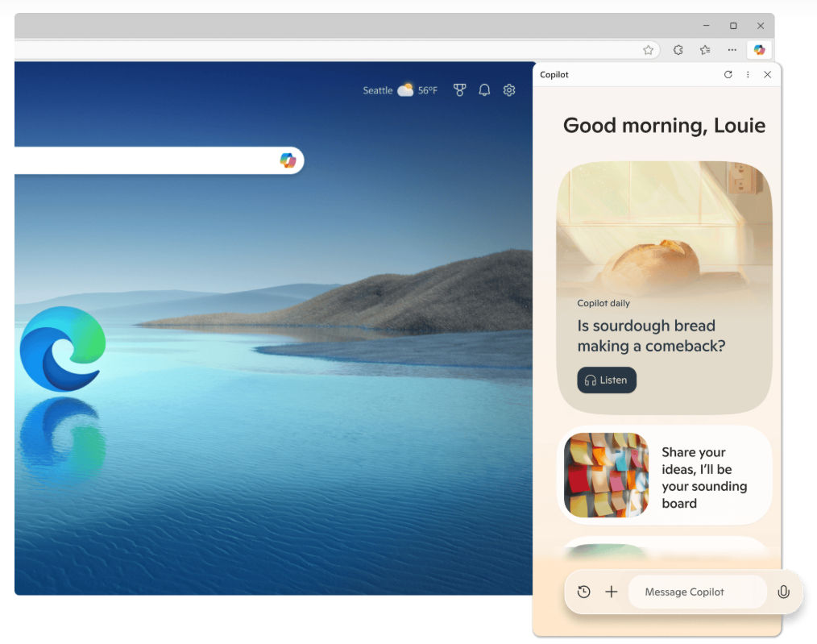The image size is (817, 644).
Task: Click the Listen button on sourdough card
Action: click(x=607, y=380)
